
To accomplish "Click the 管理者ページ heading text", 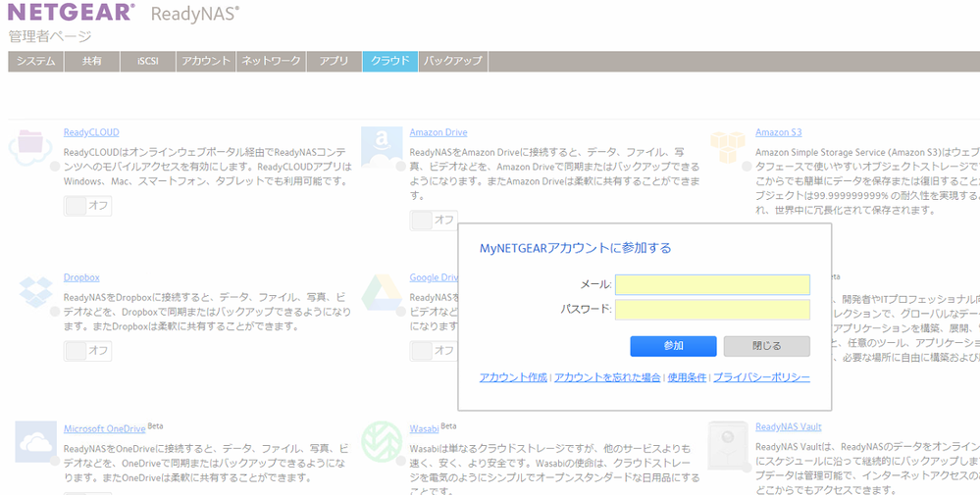I will click(50, 36).
